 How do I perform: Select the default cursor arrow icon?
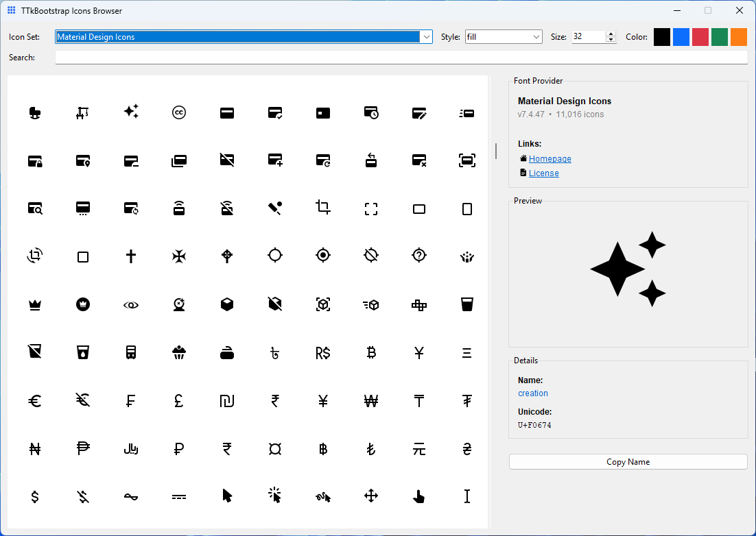click(x=226, y=496)
